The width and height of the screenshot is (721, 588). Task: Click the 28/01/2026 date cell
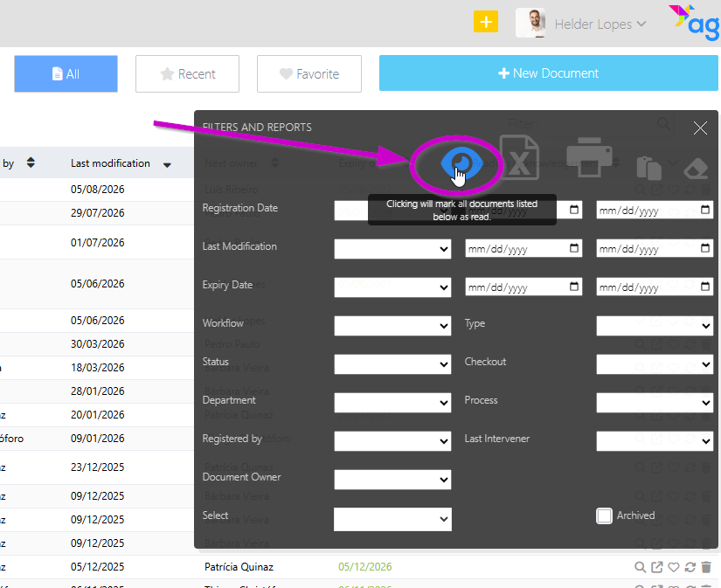coord(98,391)
